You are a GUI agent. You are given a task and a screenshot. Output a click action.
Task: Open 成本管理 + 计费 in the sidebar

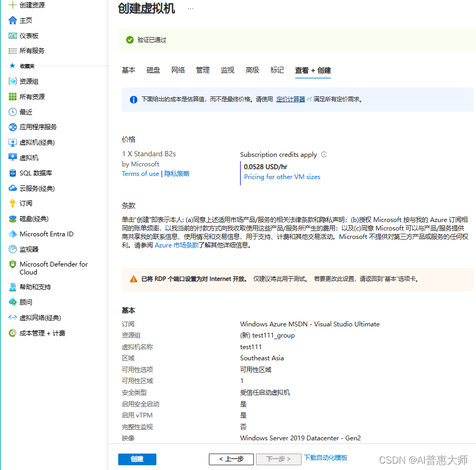tap(42, 333)
